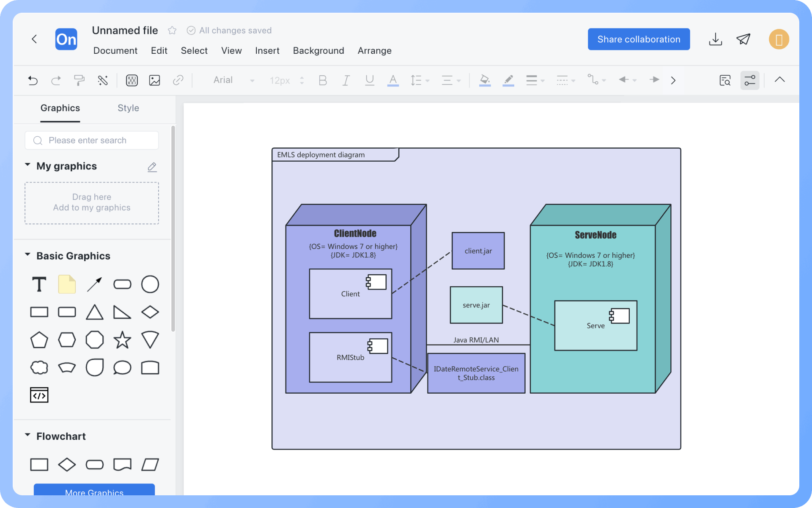
Task: Select the yellow note shape
Action: 67,284
